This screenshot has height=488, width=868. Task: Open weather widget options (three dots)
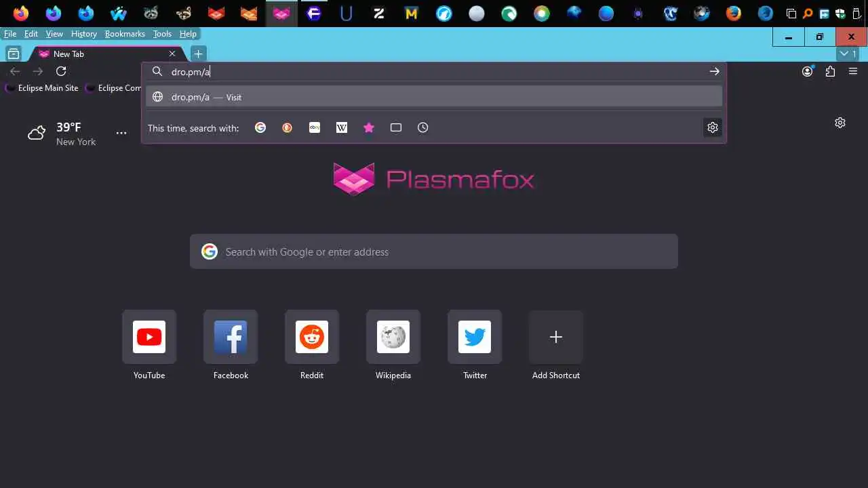click(x=121, y=133)
